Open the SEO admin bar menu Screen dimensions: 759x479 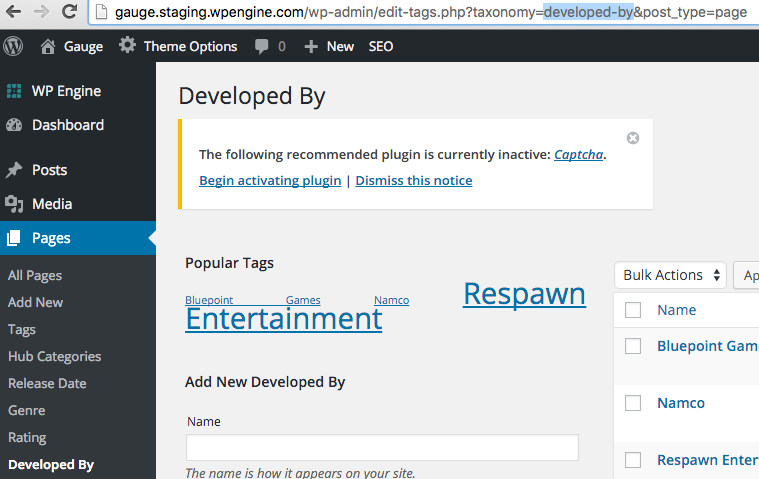click(381, 46)
